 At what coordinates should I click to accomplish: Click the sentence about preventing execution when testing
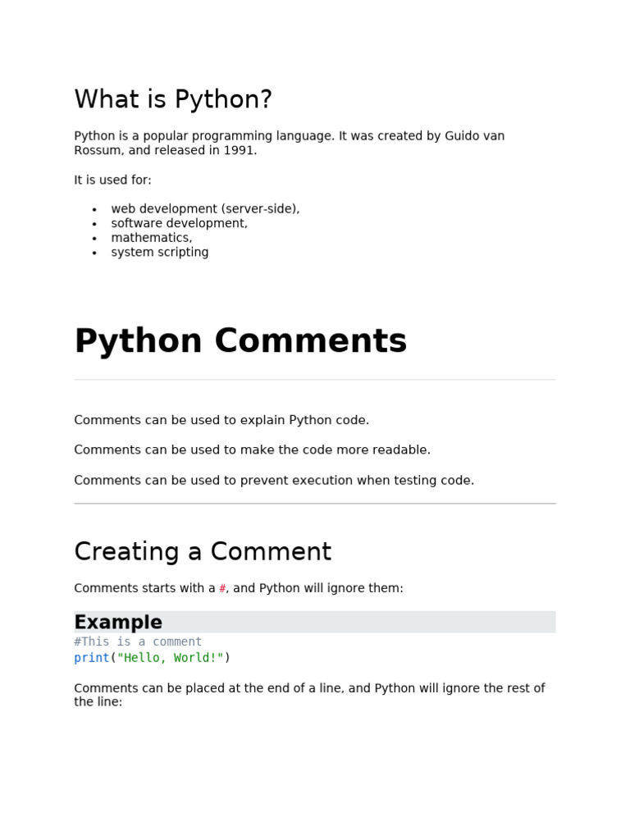coord(274,481)
